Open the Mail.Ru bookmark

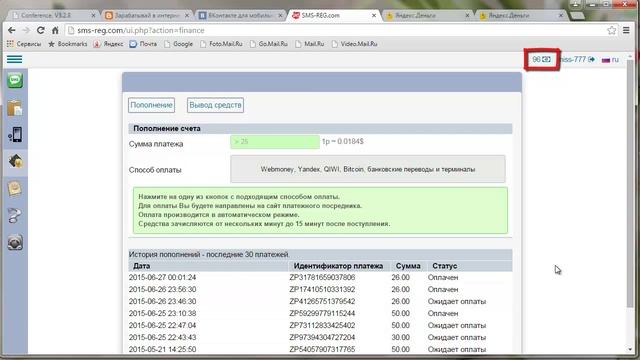coord(310,44)
